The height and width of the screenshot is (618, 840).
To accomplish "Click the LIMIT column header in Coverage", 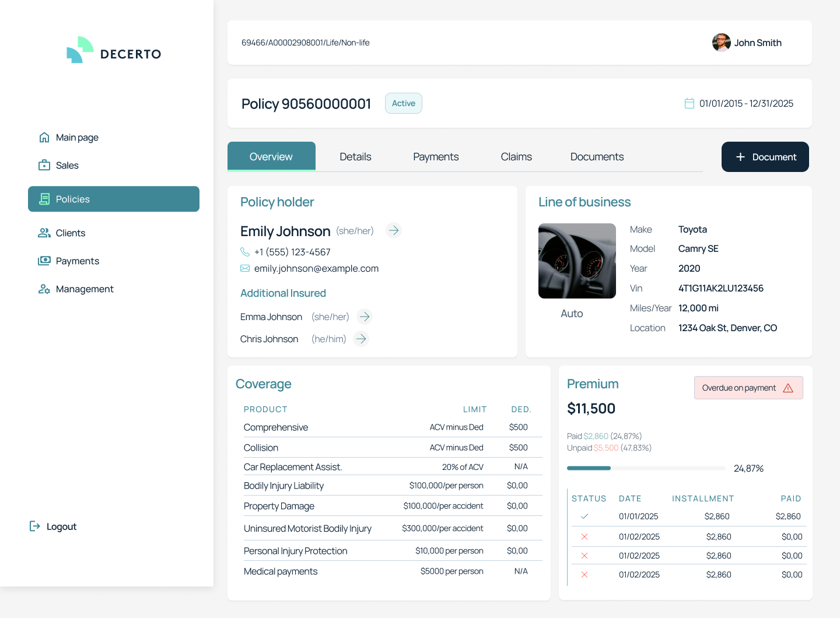I will click(475, 409).
